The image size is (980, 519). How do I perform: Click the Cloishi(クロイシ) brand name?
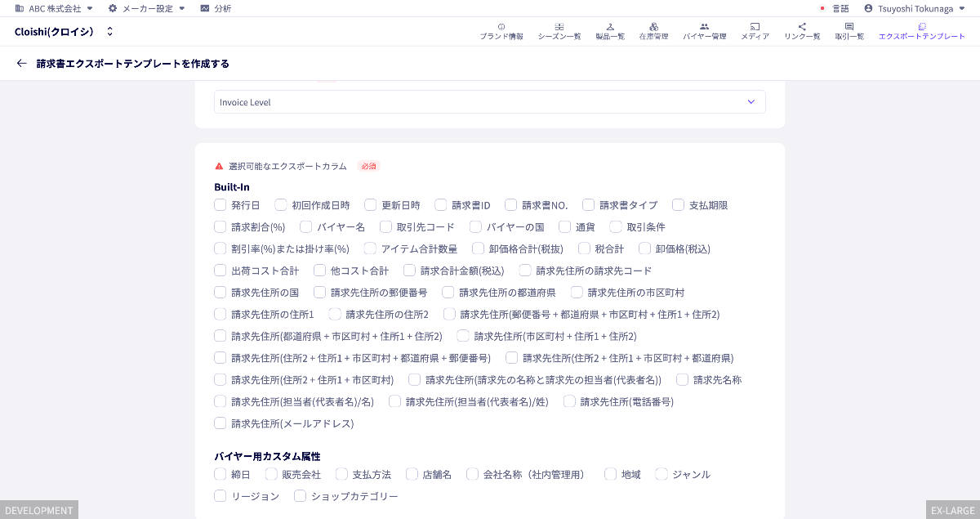[54, 32]
